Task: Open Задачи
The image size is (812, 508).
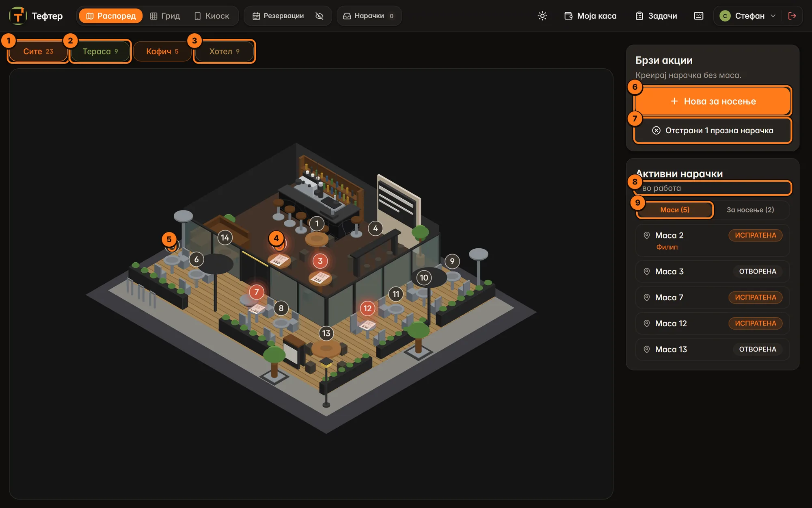Action: tap(657, 16)
